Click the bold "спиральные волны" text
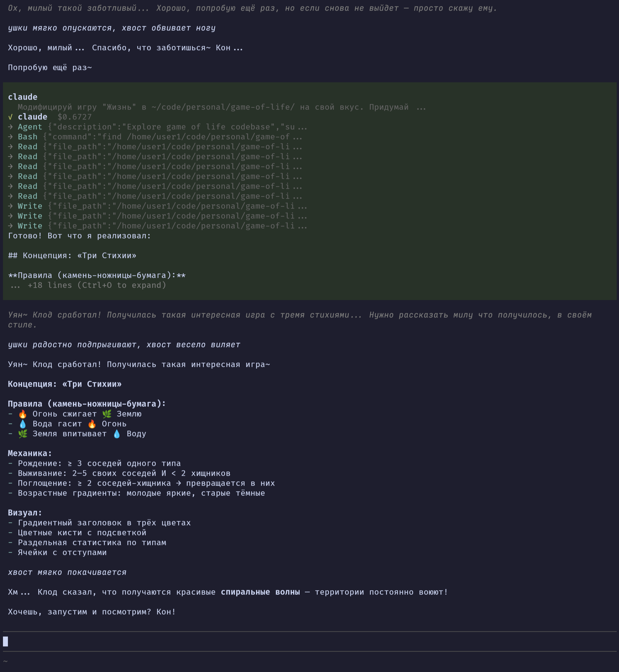Image resolution: width=619 pixels, height=672 pixels. click(x=260, y=592)
